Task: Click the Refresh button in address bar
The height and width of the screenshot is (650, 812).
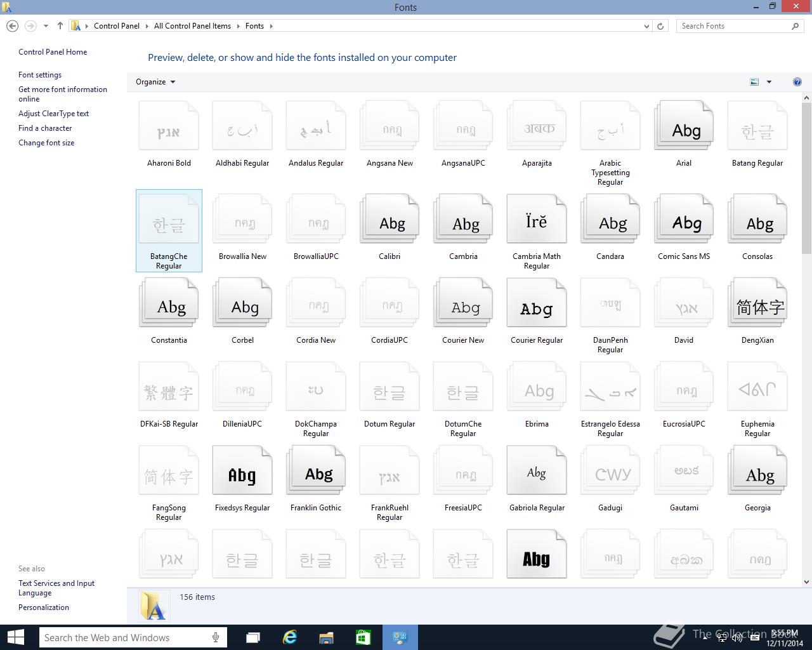Action: (660, 26)
